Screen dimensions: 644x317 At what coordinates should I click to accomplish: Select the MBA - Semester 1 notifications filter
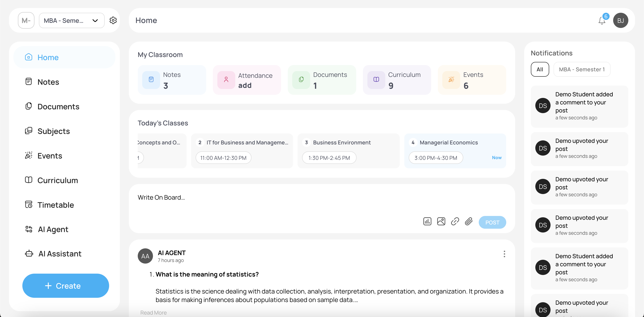[582, 69]
